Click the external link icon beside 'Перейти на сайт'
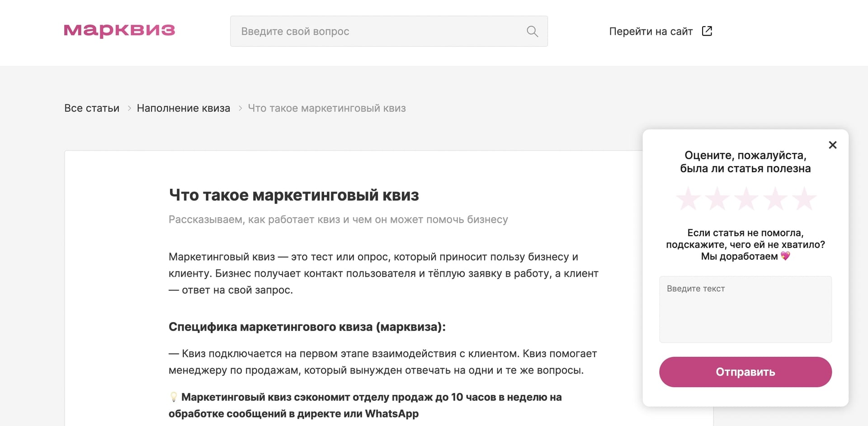This screenshot has width=868, height=426. coord(707,31)
